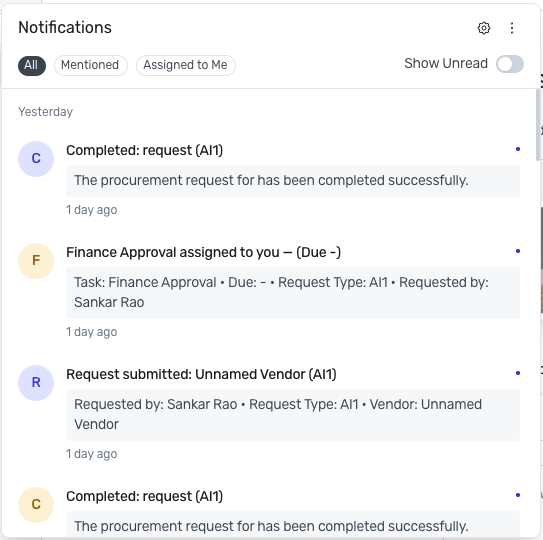Open notification settings gear icon
This screenshot has height=540, width=543.
[x=484, y=28]
